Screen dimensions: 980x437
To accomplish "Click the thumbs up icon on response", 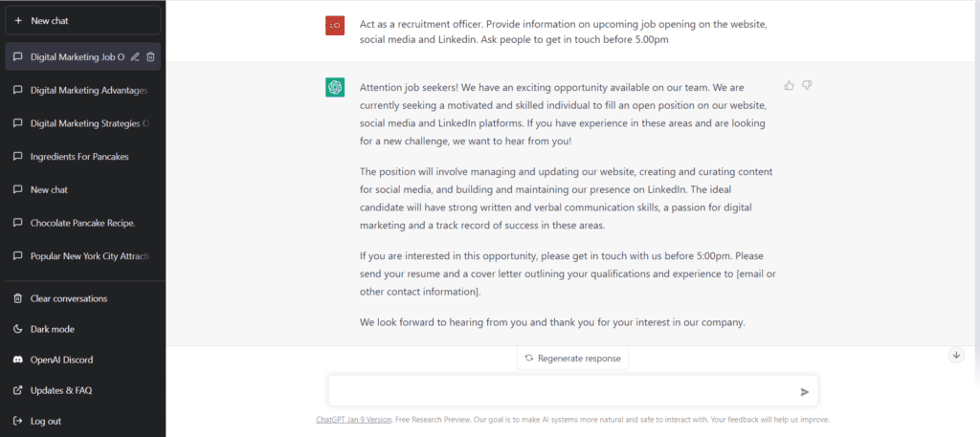I will (x=789, y=85).
